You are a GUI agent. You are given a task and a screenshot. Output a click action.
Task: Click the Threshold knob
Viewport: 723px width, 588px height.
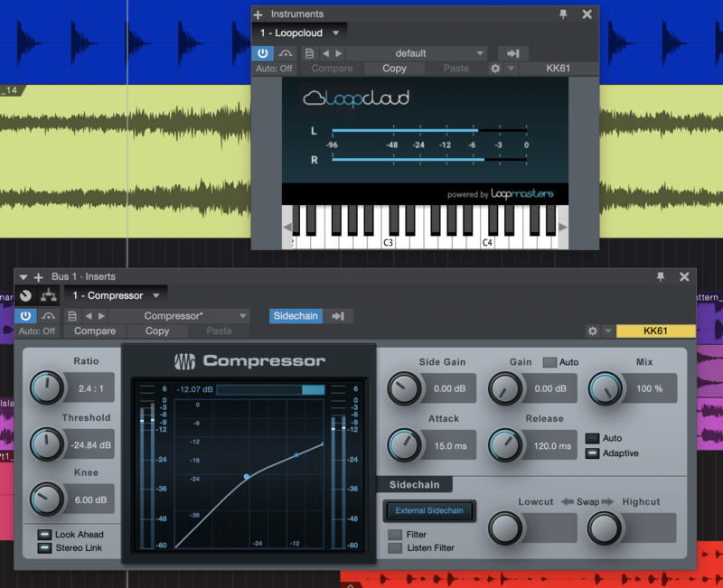coord(47,444)
